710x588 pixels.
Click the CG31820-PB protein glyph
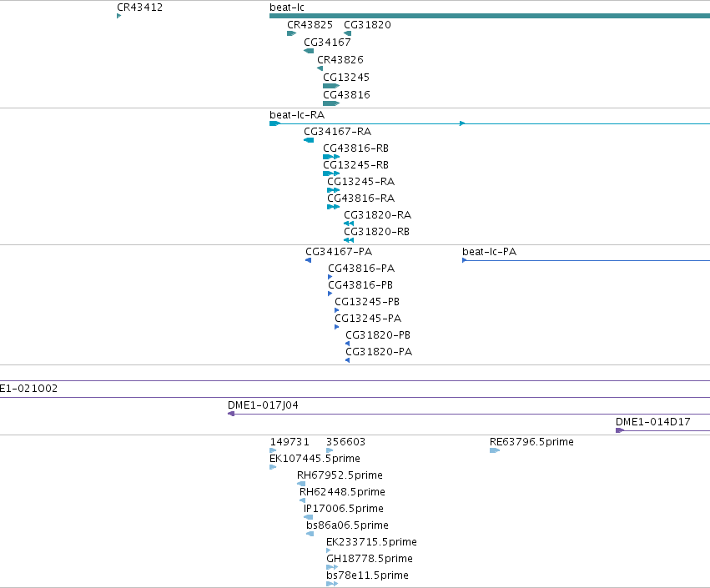coord(347,344)
